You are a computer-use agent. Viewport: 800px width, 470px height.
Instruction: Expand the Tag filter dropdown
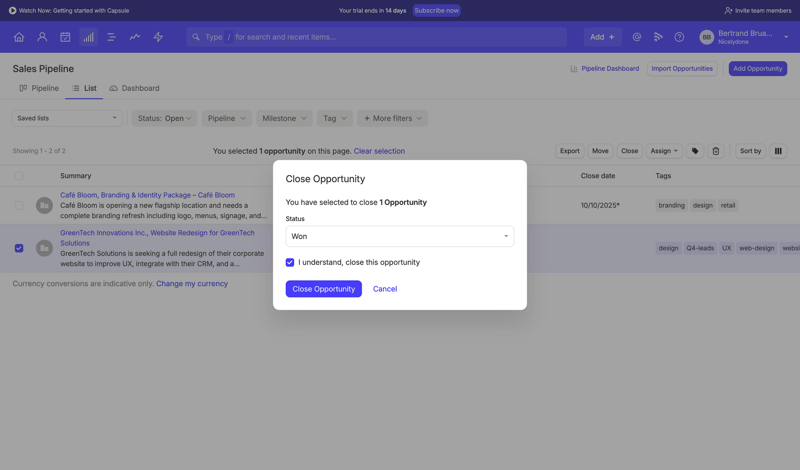pos(335,118)
